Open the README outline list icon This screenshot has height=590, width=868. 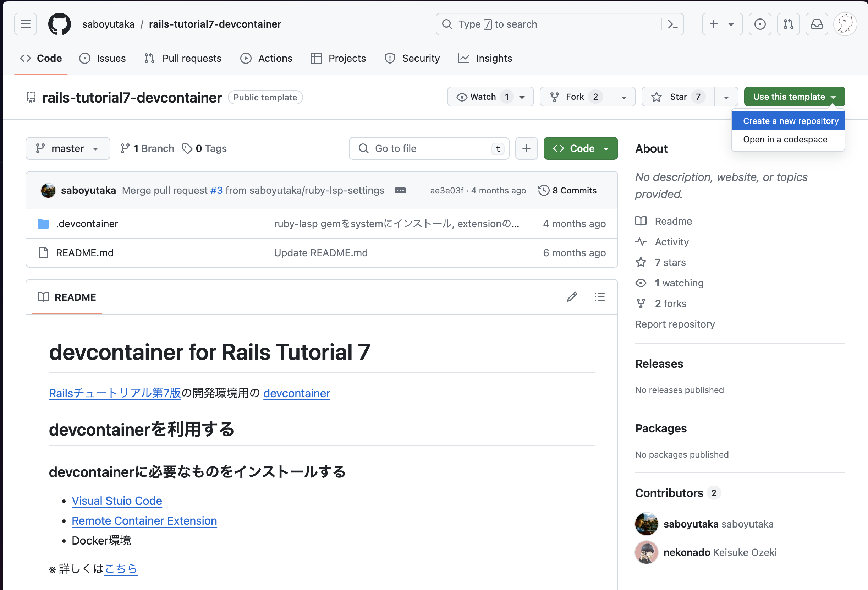(599, 297)
